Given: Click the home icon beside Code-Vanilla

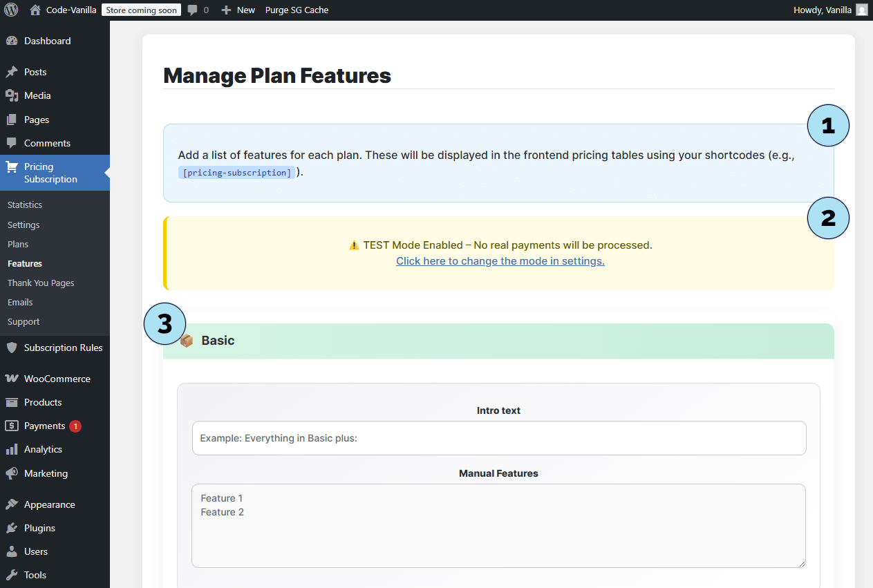Looking at the screenshot, I should 35,10.
